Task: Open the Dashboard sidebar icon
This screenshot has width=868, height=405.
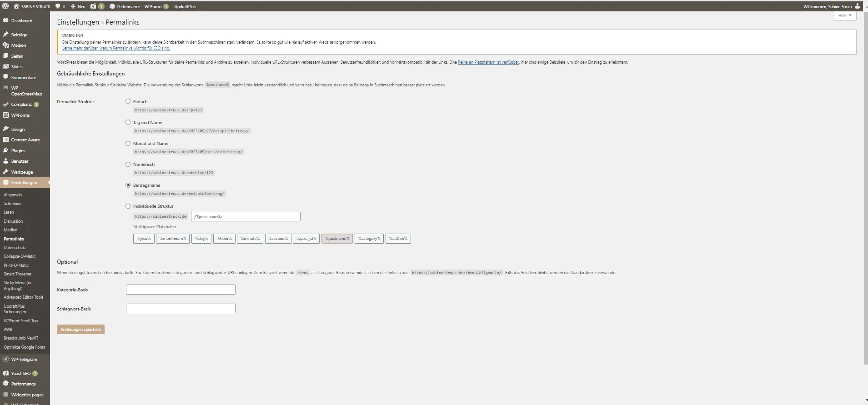Action: click(6, 20)
